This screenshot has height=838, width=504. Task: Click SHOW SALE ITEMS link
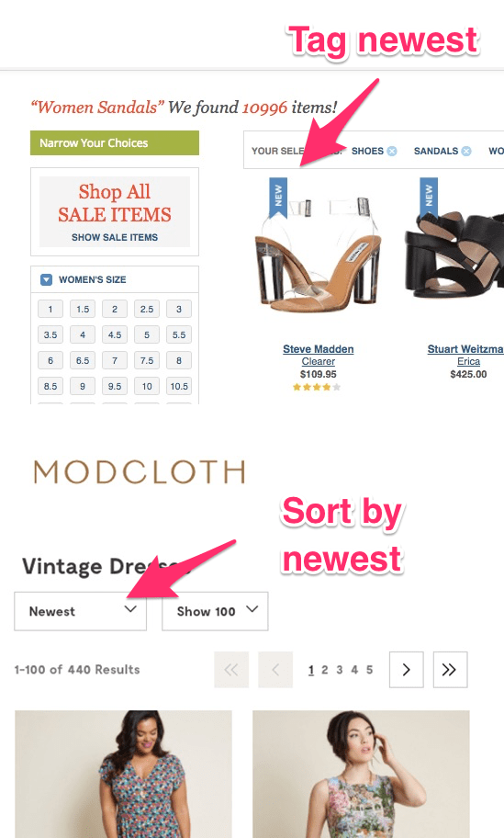coord(115,237)
